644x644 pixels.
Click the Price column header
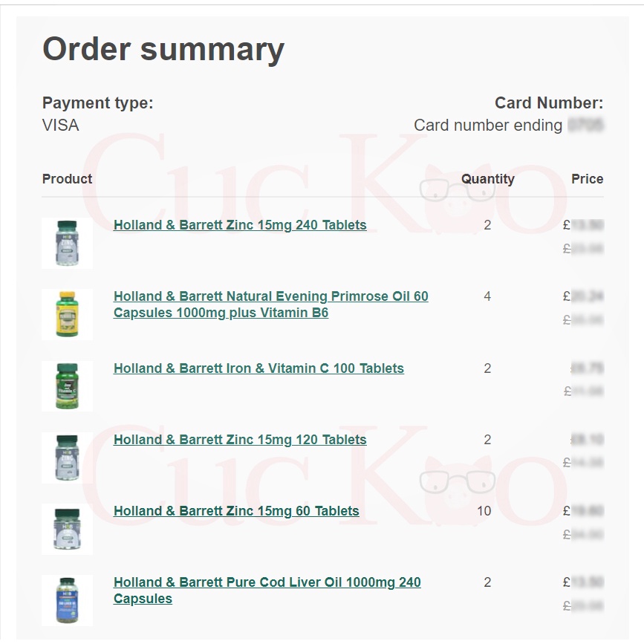[587, 179]
